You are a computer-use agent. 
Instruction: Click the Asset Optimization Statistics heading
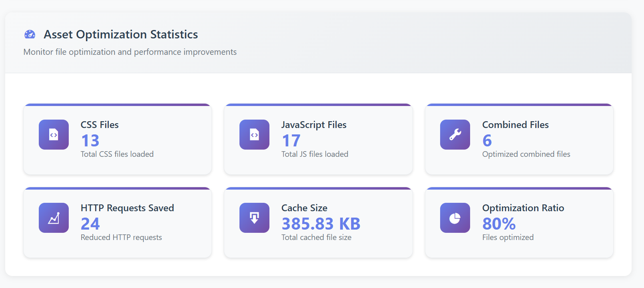pyautogui.click(x=121, y=34)
